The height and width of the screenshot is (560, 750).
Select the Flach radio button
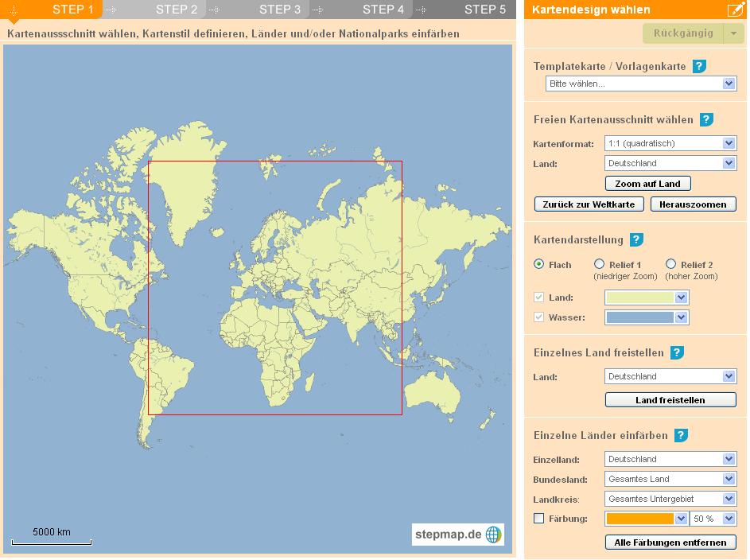539,264
